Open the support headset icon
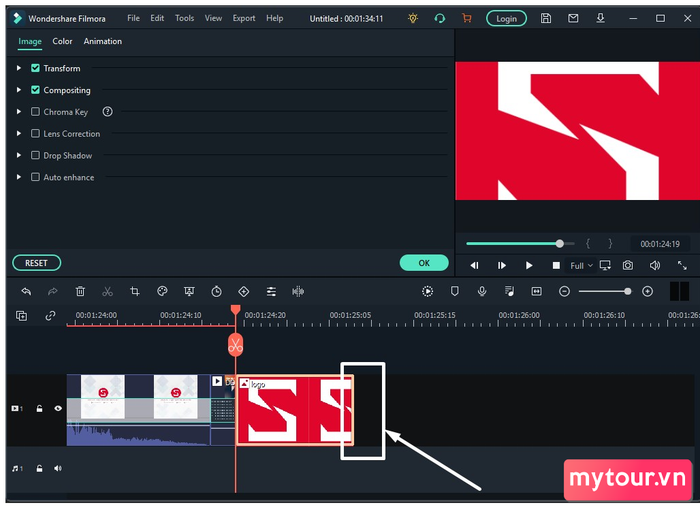The height and width of the screenshot is (511, 700). coord(440,18)
